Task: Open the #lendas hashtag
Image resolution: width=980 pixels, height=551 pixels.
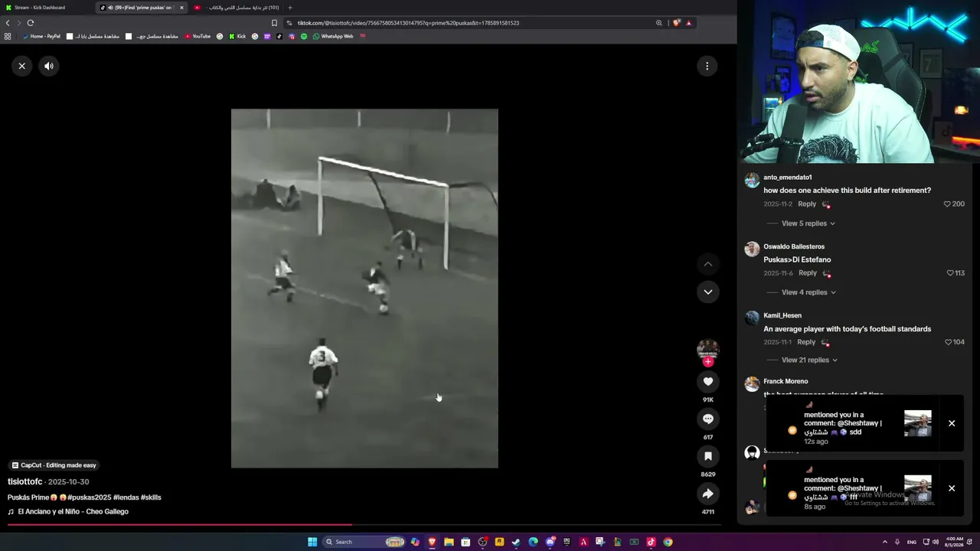Action: (126, 497)
